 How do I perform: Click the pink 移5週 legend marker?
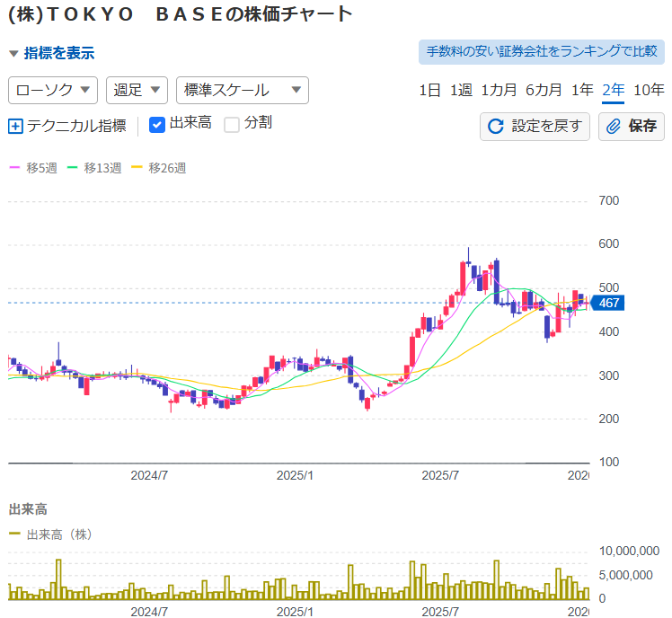point(14,168)
